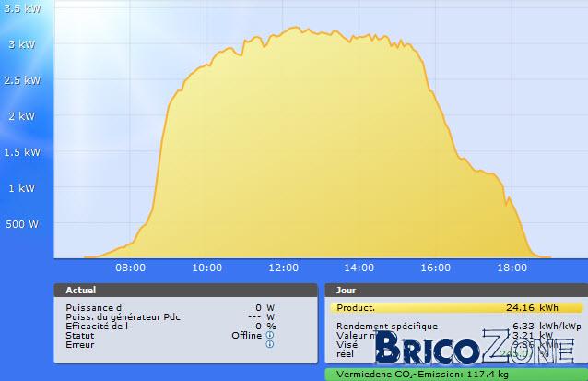
Task: Click the 08:00 time axis label
Action: [131, 268]
